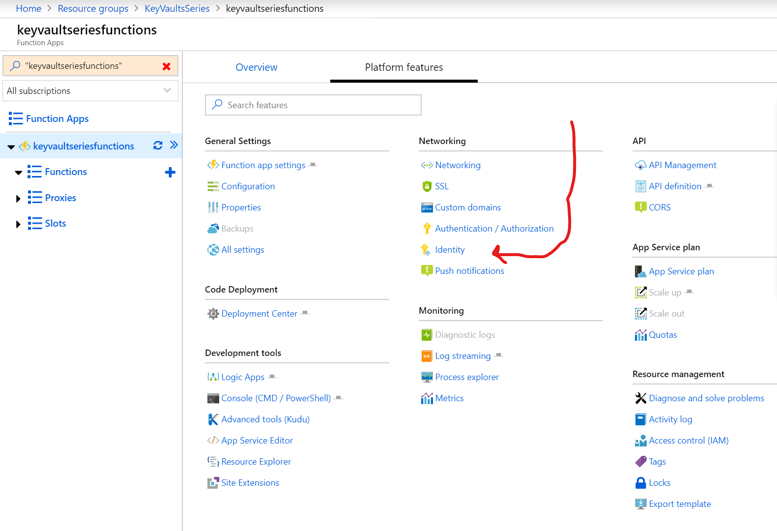Collapse the keyvaultseriesfunctions tree node

(11, 147)
